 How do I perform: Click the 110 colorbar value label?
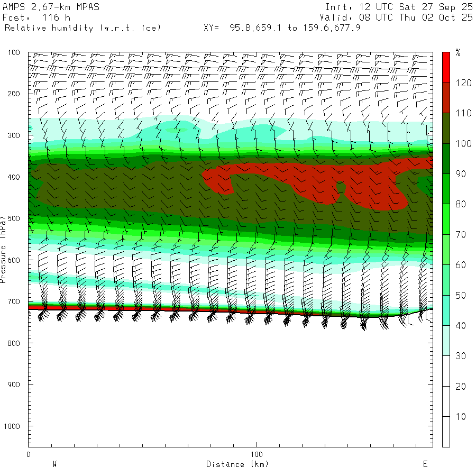pyautogui.click(x=463, y=113)
